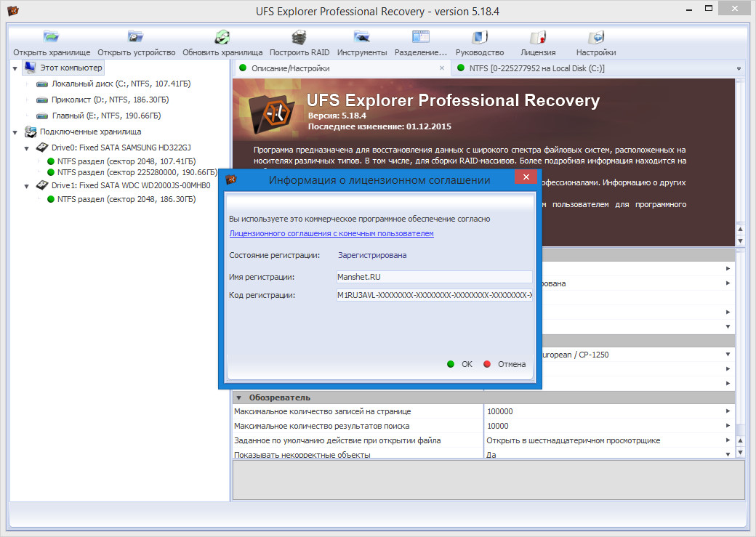Select NTFS раздел сектор 2048, 107.41ГБ
The width and height of the screenshot is (756, 537).
(126, 161)
